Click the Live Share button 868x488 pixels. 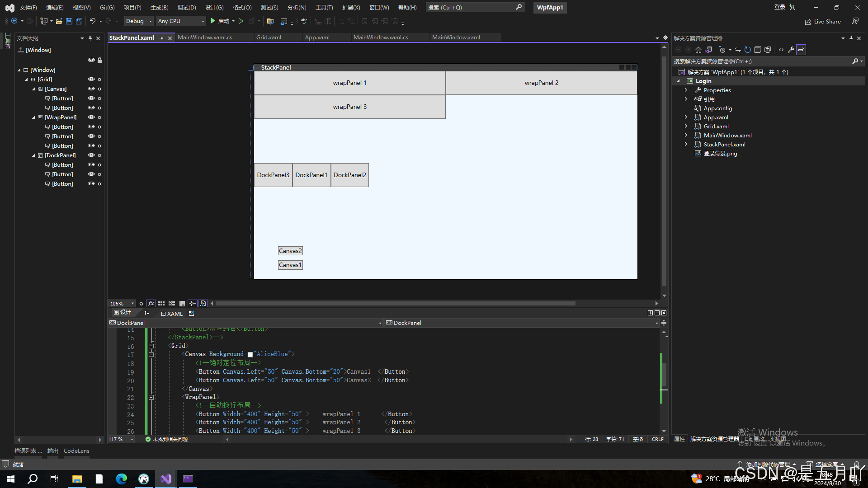coord(823,22)
